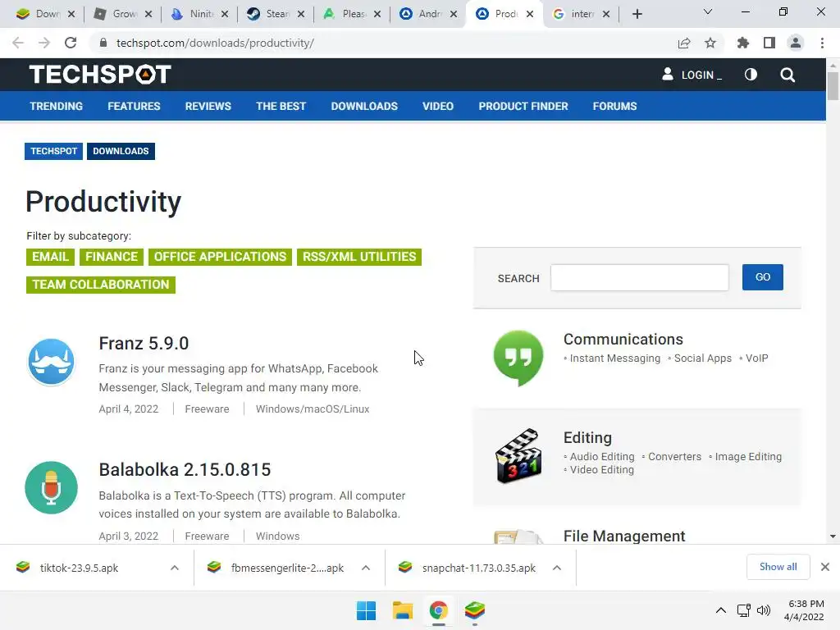Open VIDEO nav menu
840x630 pixels.
[x=438, y=106]
